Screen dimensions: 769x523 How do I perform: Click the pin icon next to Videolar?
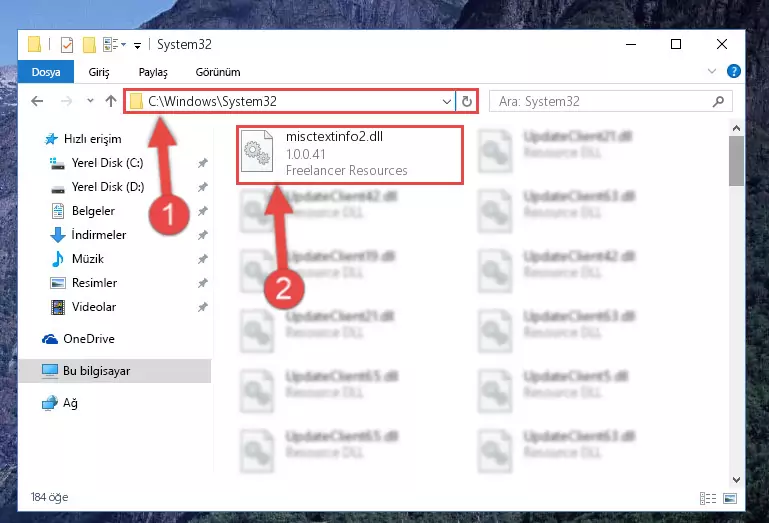203,307
